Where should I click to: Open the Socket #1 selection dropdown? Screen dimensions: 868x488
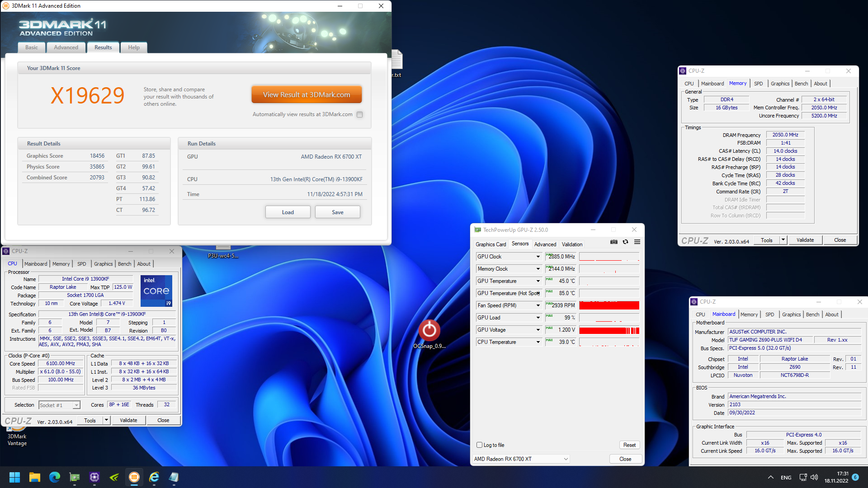coord(59,405)
